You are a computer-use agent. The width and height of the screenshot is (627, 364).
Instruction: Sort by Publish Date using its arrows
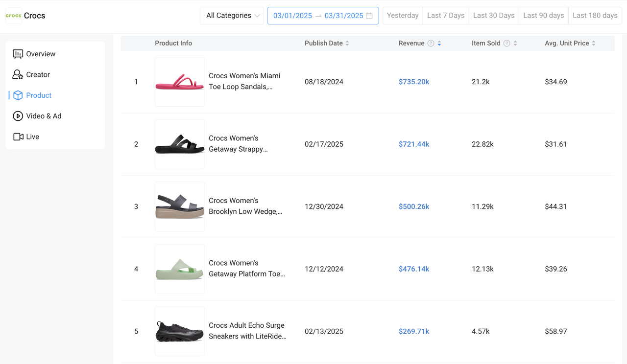[347, 43]
